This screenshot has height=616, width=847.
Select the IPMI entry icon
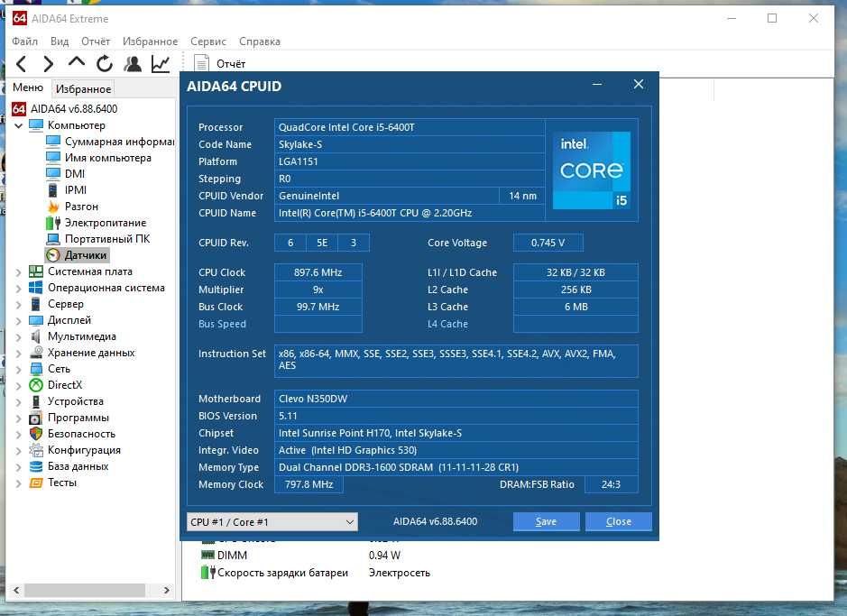pyautogui.click(x=53, y=190)
